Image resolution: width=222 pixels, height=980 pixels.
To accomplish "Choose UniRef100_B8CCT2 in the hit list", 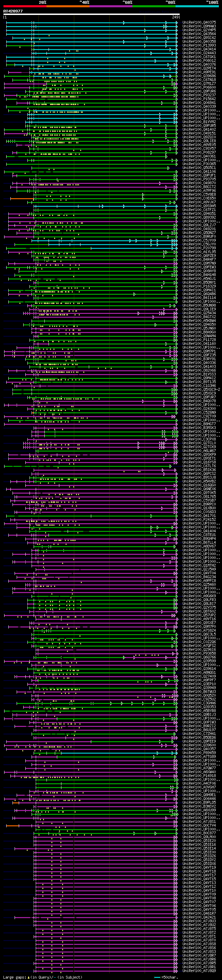I will (199, 187).
